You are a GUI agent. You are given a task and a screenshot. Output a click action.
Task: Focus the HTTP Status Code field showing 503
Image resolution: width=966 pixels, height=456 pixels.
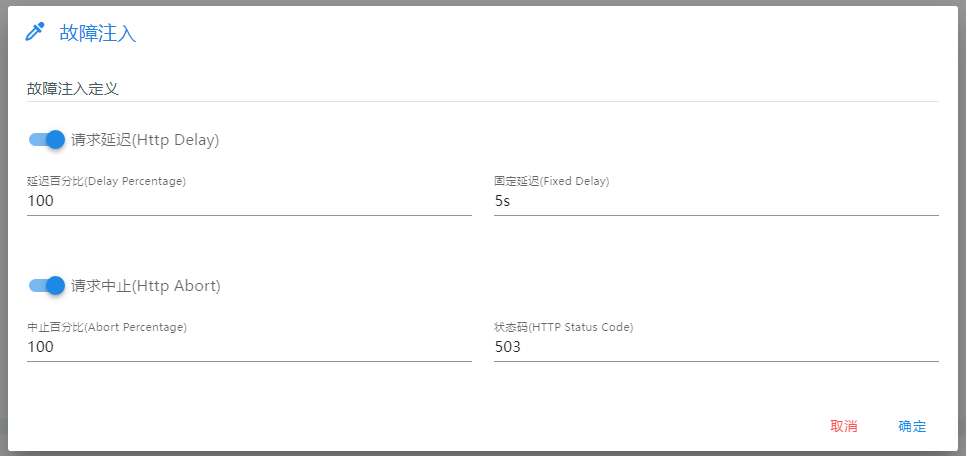click(x=716, y=347)
